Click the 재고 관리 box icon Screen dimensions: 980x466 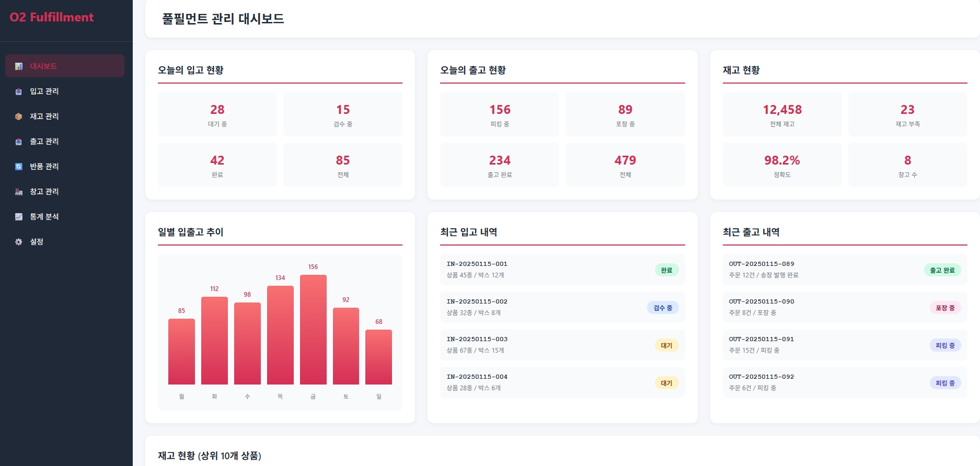[x=19, y=116]
